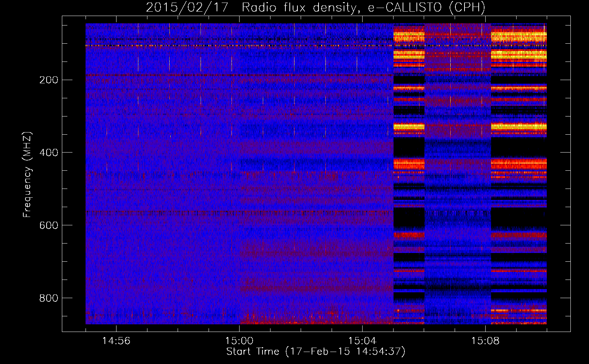Click the 15:04 time tick label
This screenshot has width=589, height=364.
(x=362, y=341)
